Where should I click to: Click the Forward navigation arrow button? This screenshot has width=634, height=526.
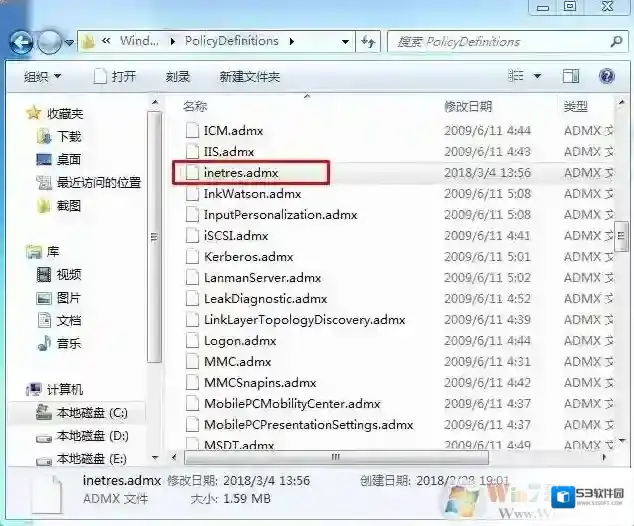[49, 42]
